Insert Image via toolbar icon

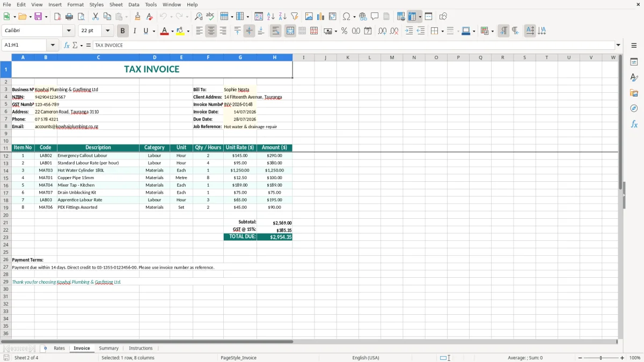pos(309,17)
